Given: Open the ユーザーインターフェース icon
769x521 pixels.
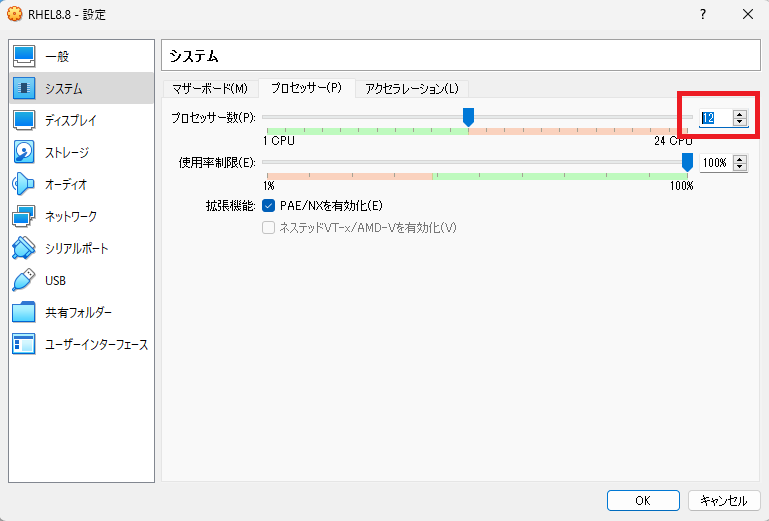Looking at the screenshot, I should coord(24,344).
